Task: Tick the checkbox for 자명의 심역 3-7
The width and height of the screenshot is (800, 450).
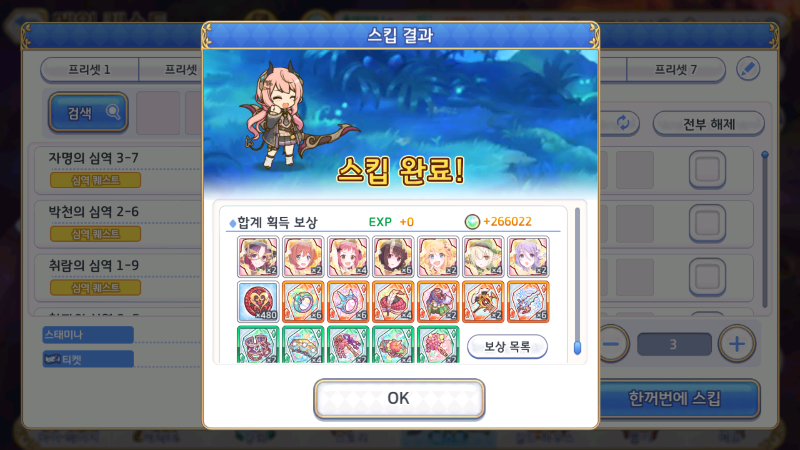Action: (x=707, y=169)
